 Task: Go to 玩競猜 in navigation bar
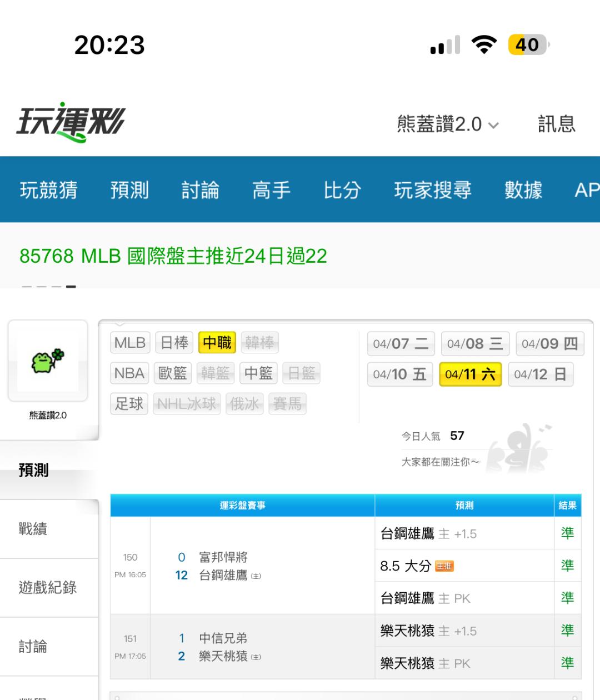(x=49, y=190)
